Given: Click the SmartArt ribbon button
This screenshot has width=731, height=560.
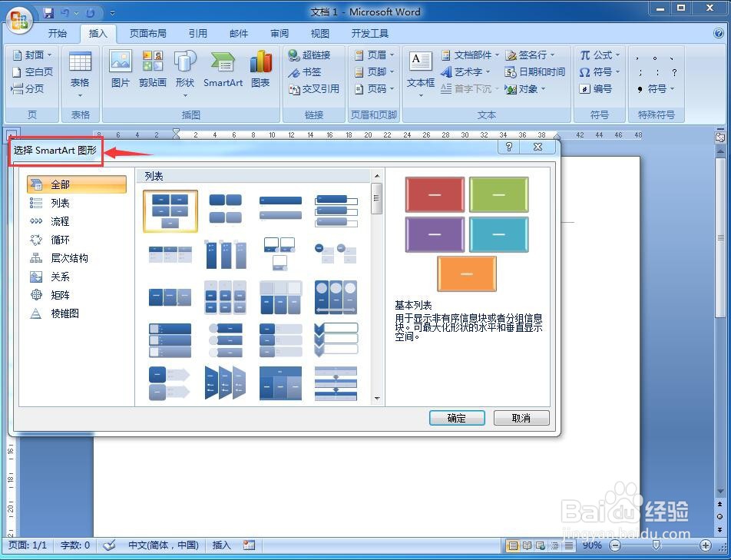Looking at the screenshot, I should [223, 69].
